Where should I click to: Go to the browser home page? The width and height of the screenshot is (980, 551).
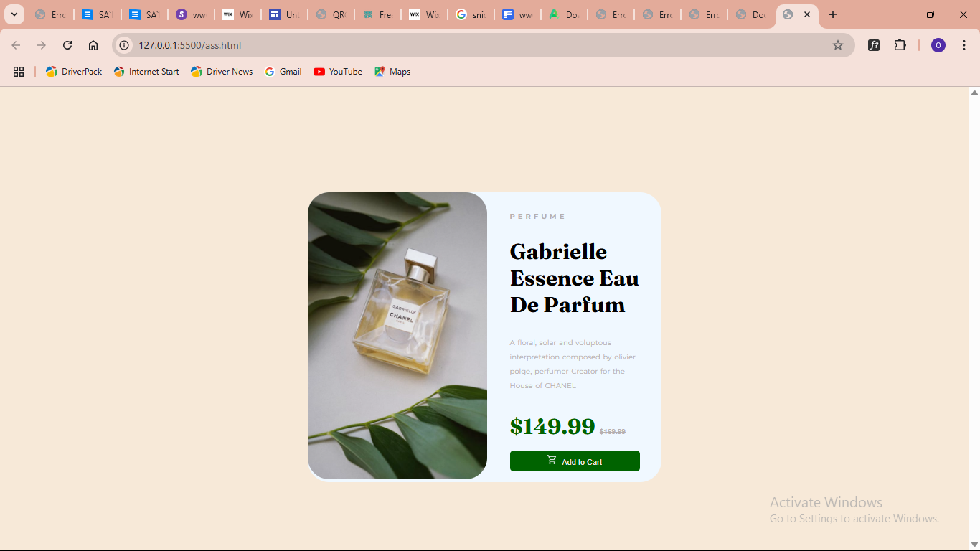click(x=93, y=45)
